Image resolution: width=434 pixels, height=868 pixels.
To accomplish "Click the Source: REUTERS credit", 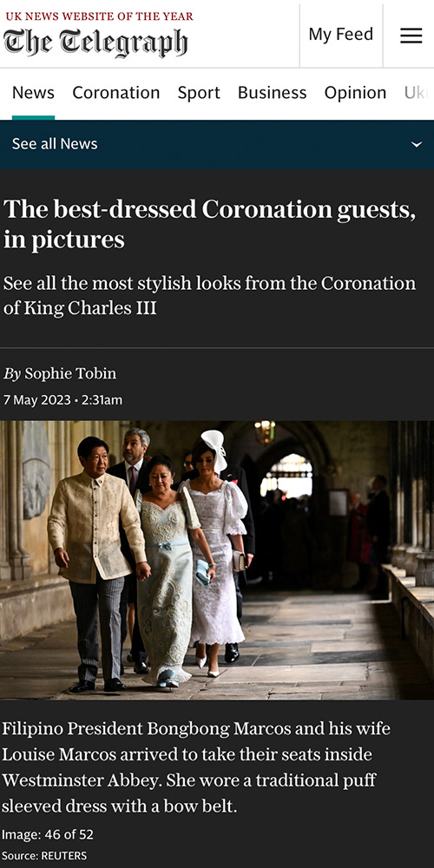I will pos(44,856).
